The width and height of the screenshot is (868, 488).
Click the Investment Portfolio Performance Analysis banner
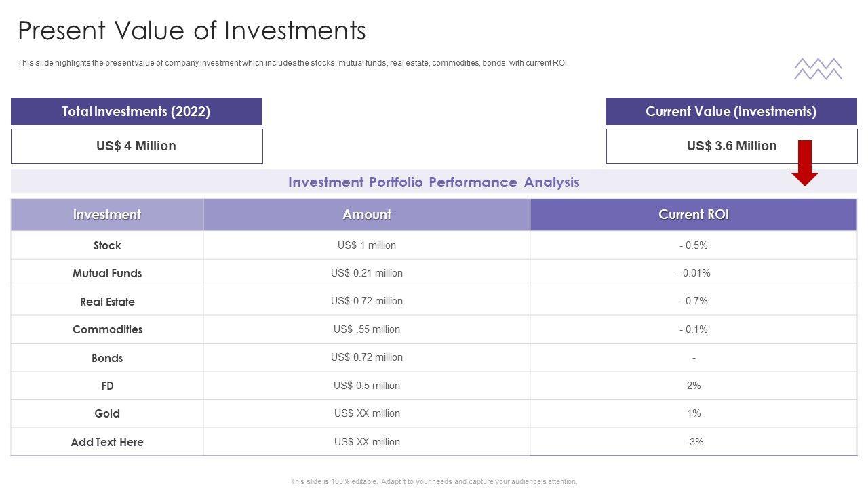(x=434, y=182)
